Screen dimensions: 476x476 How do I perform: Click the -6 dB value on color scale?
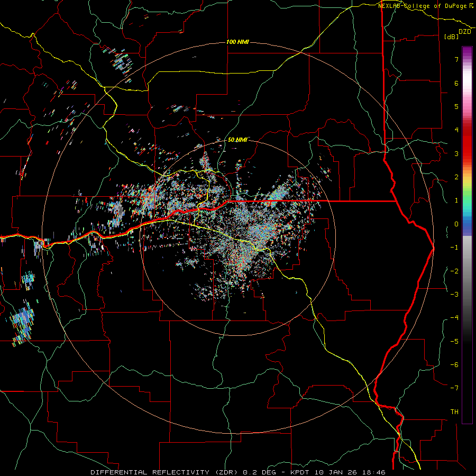pos(454,365)
